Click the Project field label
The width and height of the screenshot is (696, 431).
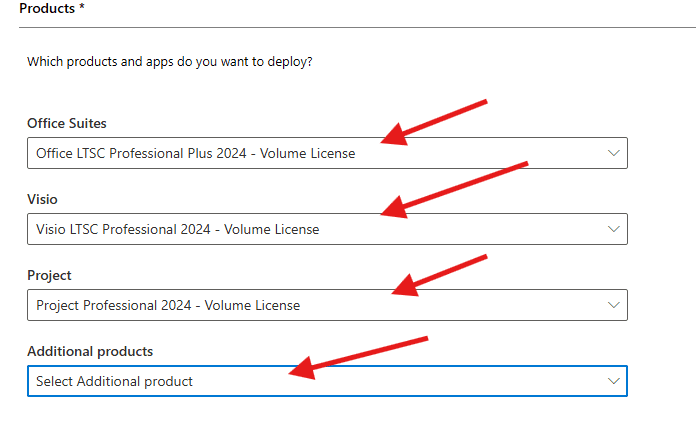(x=49, y=275)
